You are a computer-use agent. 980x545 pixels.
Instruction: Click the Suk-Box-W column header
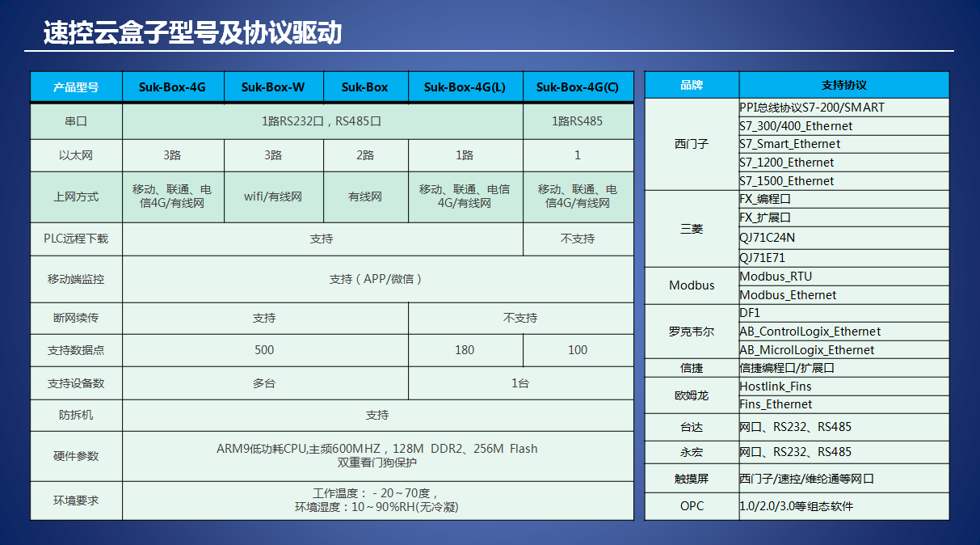(x=273, y=87)
